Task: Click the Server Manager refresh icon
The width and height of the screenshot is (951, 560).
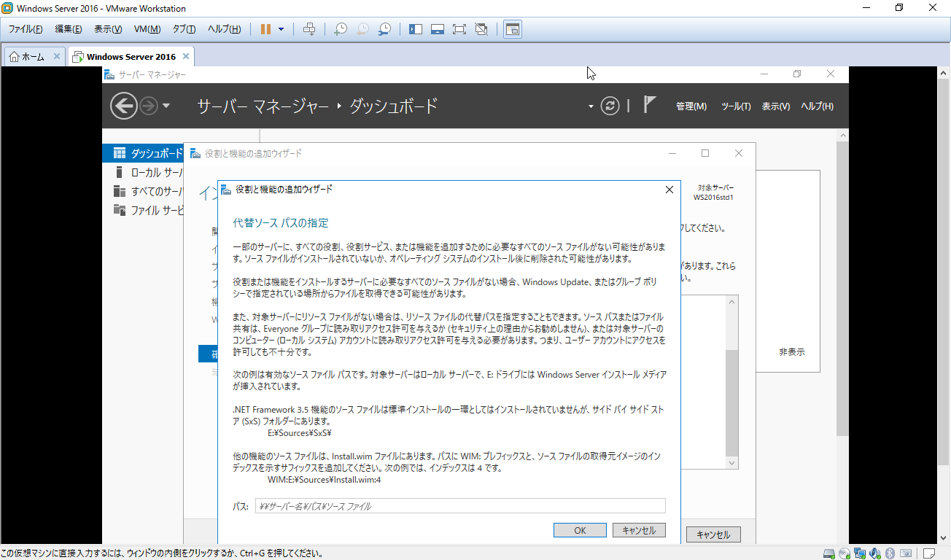Action: (610, 106)
